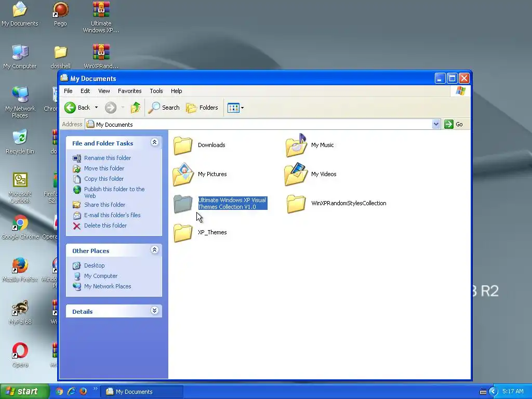Open the Help menu
The image size is (532, 399).
tap(177, 91)
